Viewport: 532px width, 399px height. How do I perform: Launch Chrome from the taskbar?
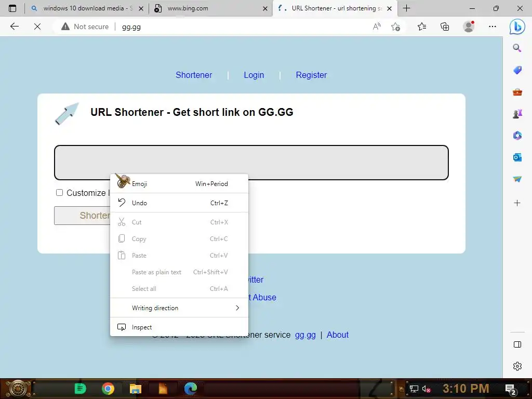(108, 389)
